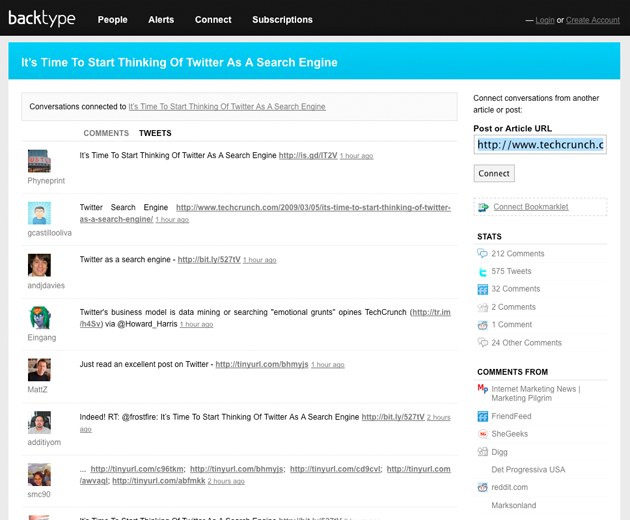
Task: Click the reddit icon beside 1 Comment
Action: pyautogui.click(x=483, y=325)
